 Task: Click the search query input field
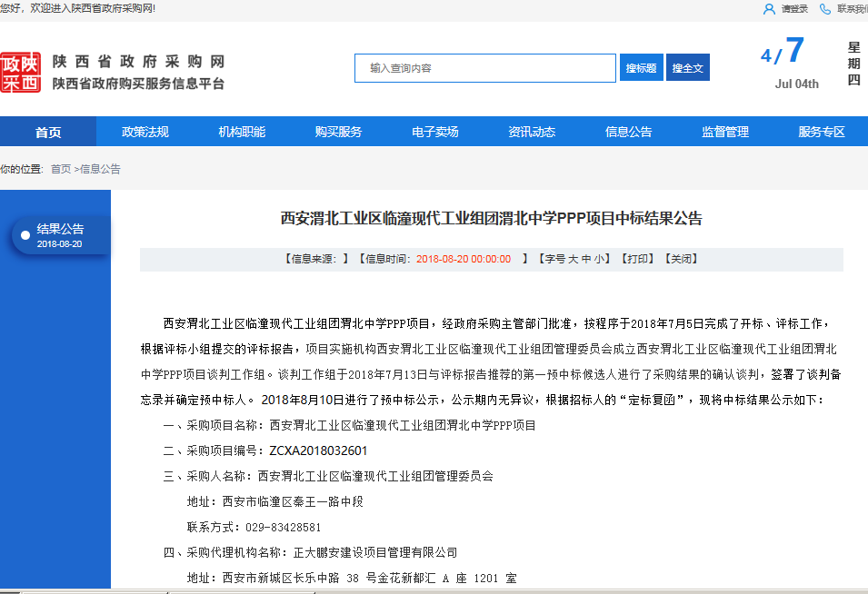point(485,68)
